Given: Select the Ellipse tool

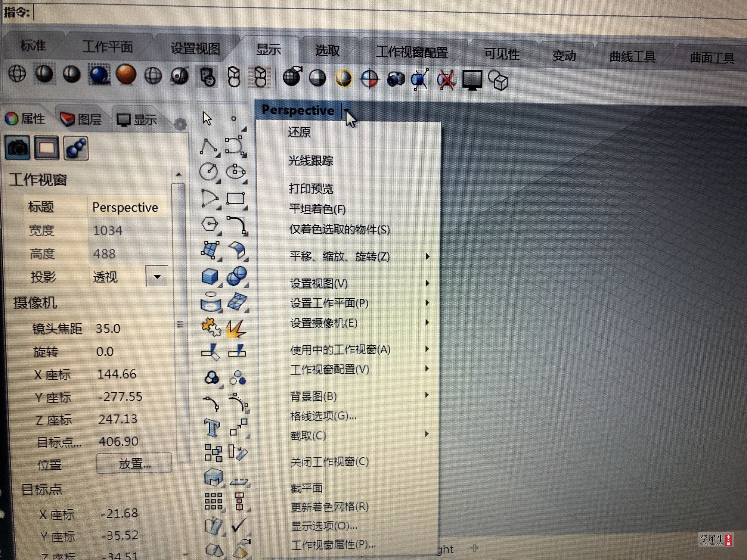Looking at the screenshot, I should 236,172.
